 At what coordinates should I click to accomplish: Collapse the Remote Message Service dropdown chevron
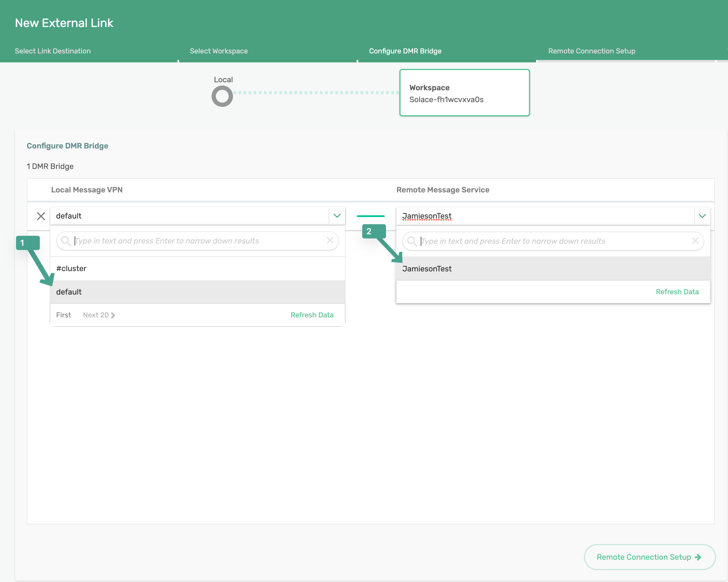coord(702,216)
